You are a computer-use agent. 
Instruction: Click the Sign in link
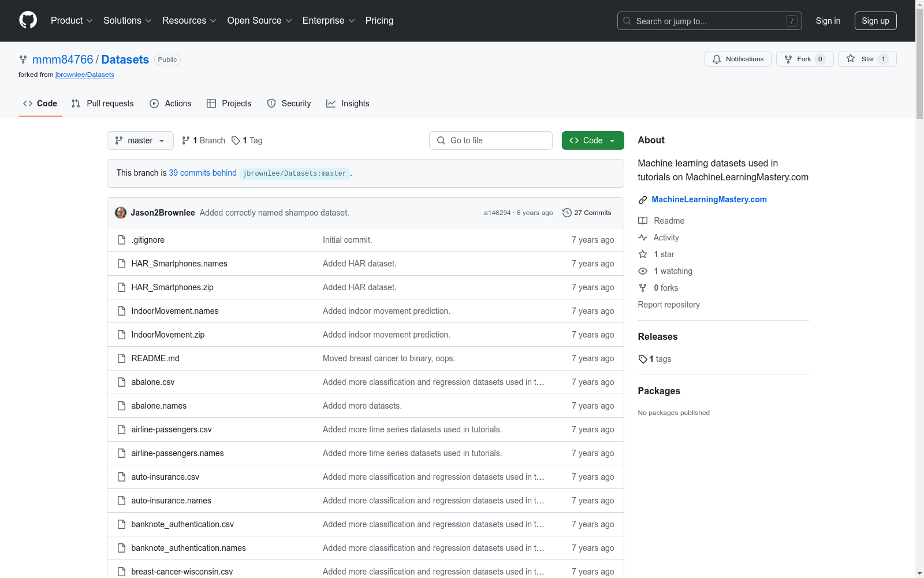(x=828, y=21)
